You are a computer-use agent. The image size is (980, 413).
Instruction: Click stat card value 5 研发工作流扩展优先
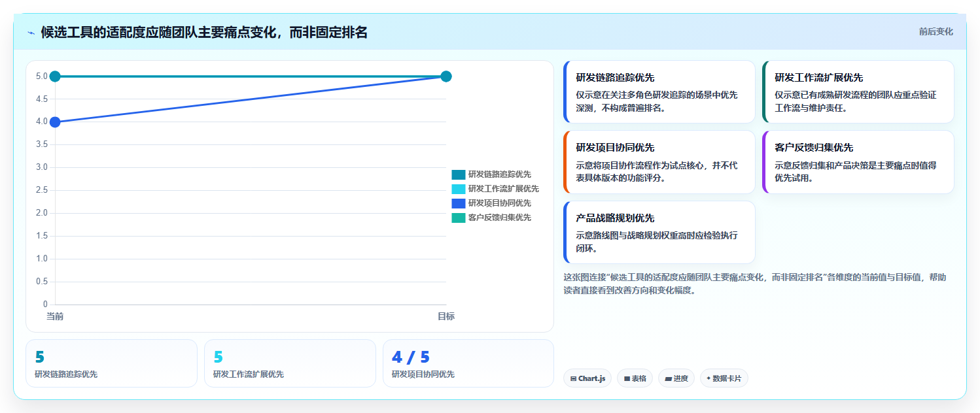point(218,357)
